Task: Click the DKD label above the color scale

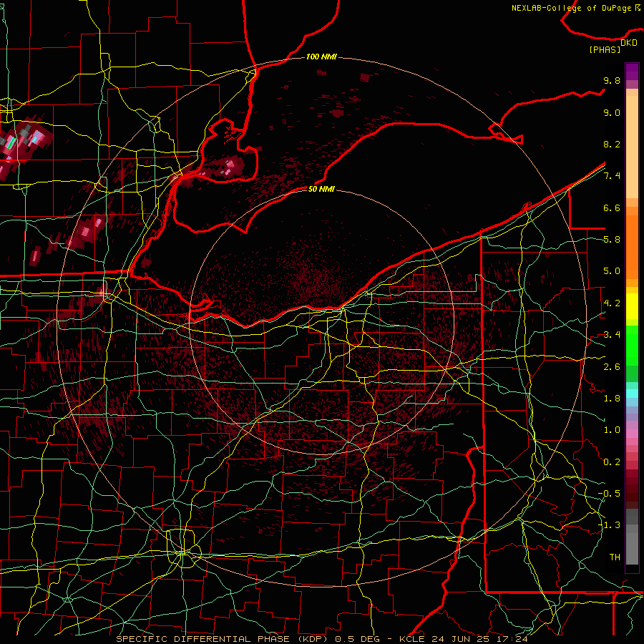Action: tap(629, 43)
